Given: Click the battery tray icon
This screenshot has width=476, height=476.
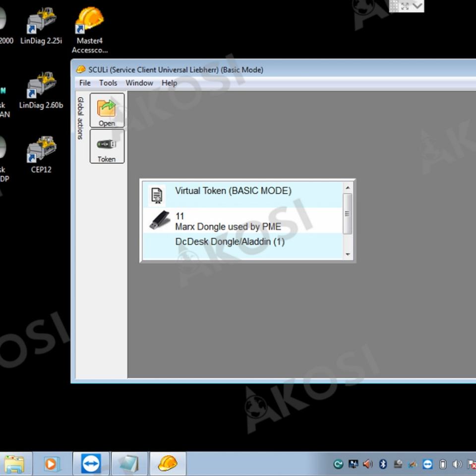Looking at the screenshot, I should tap(443, 464).
